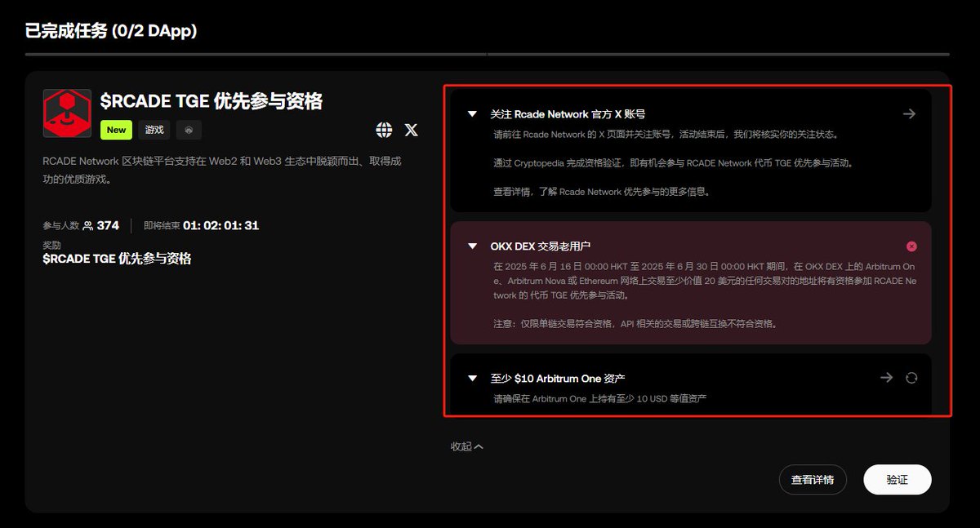Image resolution: width=980 pixels, height=528 pixels.
Task: Click the 参与人数 label
Action: coord(61,226)
